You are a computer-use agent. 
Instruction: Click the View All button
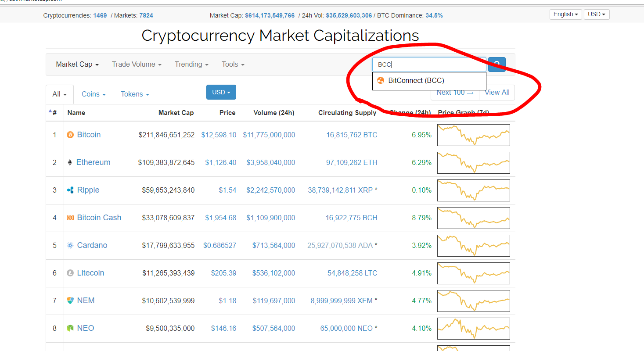click(497, 92)
